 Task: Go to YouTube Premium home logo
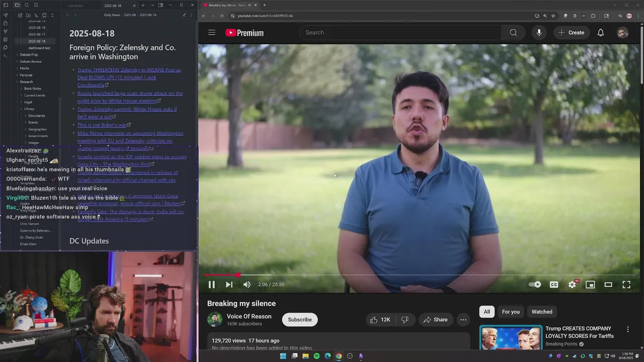click(x=245, y=33)
